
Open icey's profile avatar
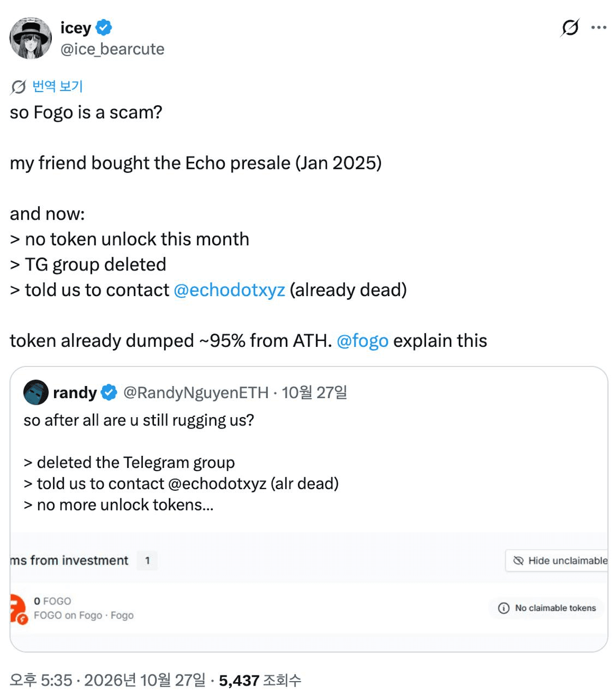[x=31, y=38]
